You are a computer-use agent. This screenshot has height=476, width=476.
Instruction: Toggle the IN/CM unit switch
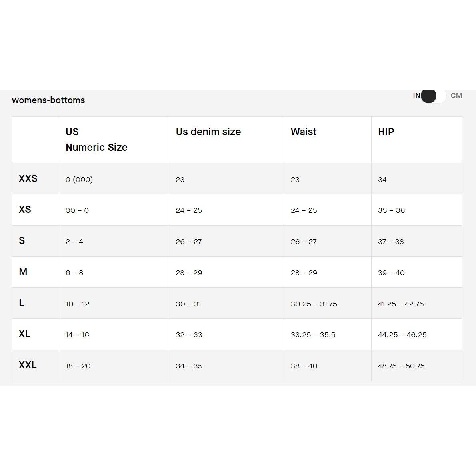(x=433, y=95)
